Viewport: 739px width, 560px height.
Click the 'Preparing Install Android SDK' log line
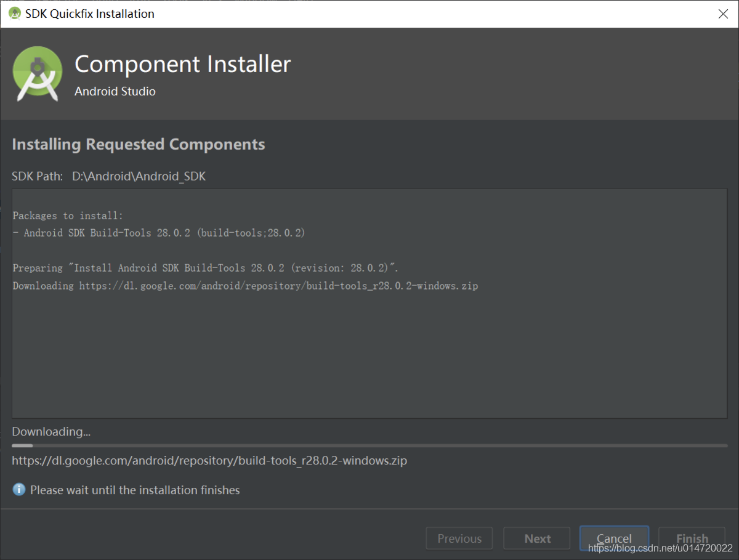coord(206,268)
